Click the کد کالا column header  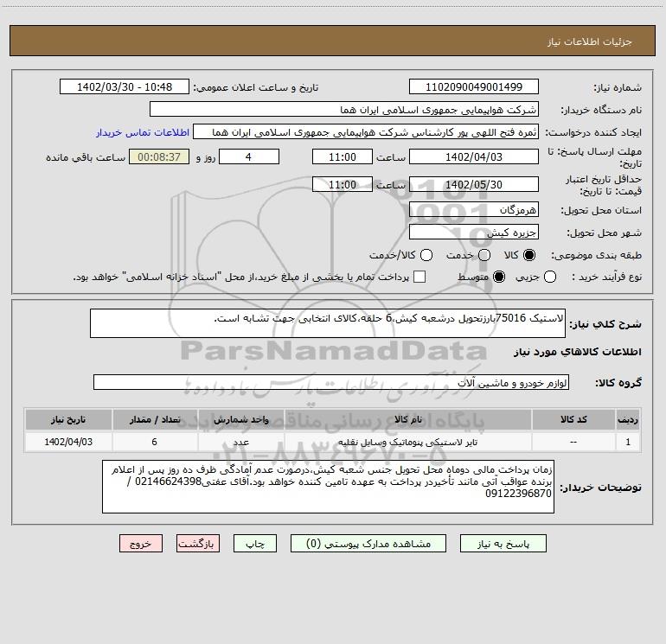573,419
